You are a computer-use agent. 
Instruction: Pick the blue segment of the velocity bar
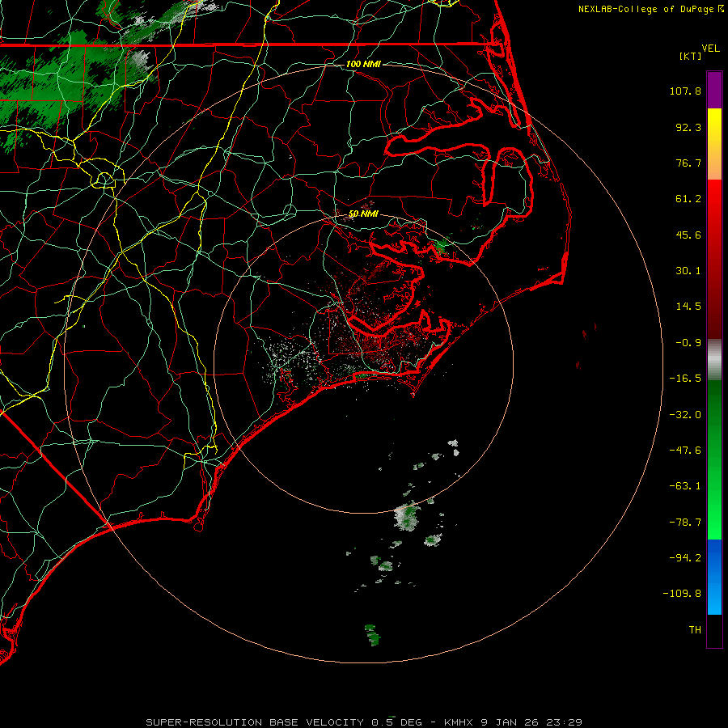pos(714,577)
